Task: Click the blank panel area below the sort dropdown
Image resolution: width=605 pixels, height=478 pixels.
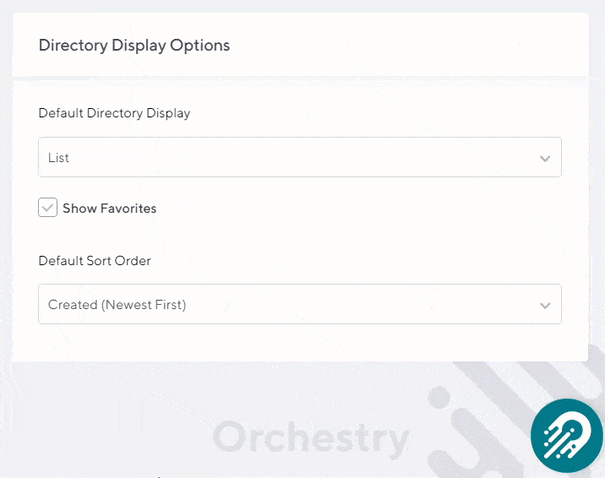Action: [300, 342]
